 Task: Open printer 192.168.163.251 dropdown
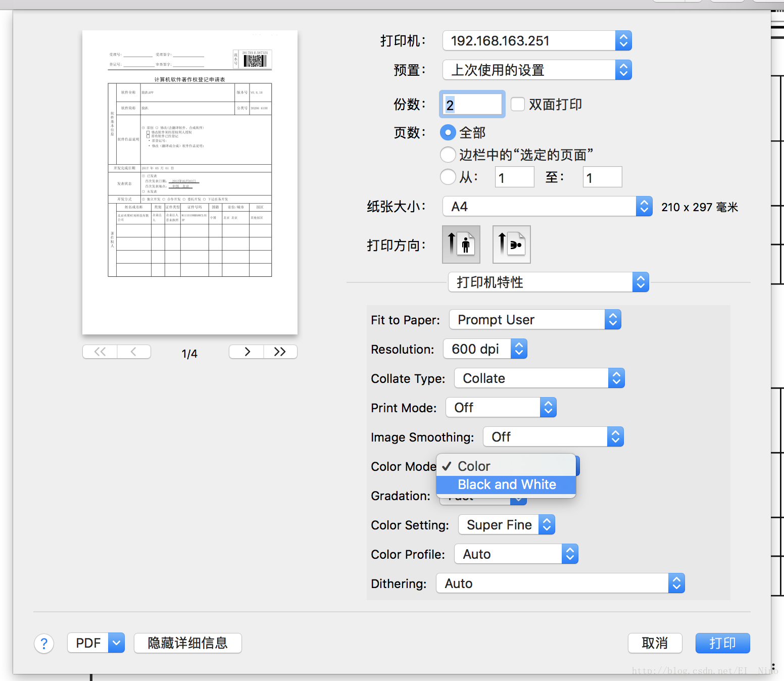537,40
